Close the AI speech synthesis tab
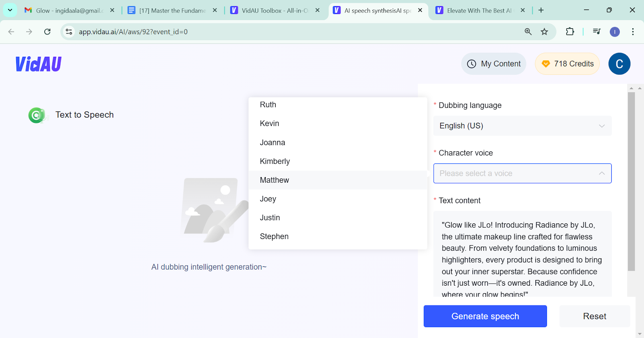Screen dimensions: 644x338 (x=420, y=10)
